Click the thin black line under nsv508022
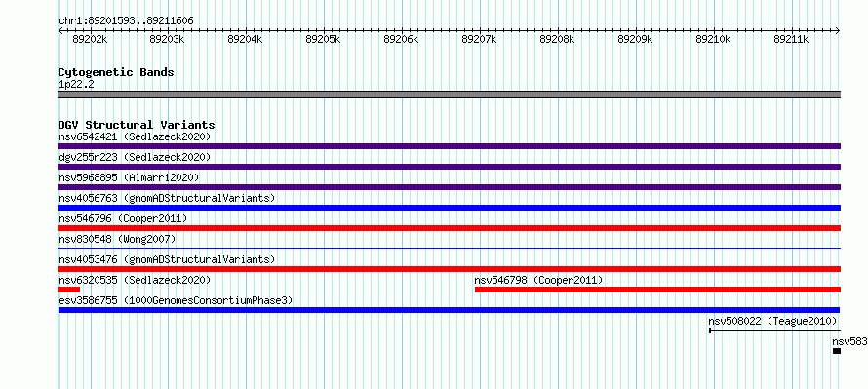The width and height of the screenshot is (868, 389). (x=775, y=331)
